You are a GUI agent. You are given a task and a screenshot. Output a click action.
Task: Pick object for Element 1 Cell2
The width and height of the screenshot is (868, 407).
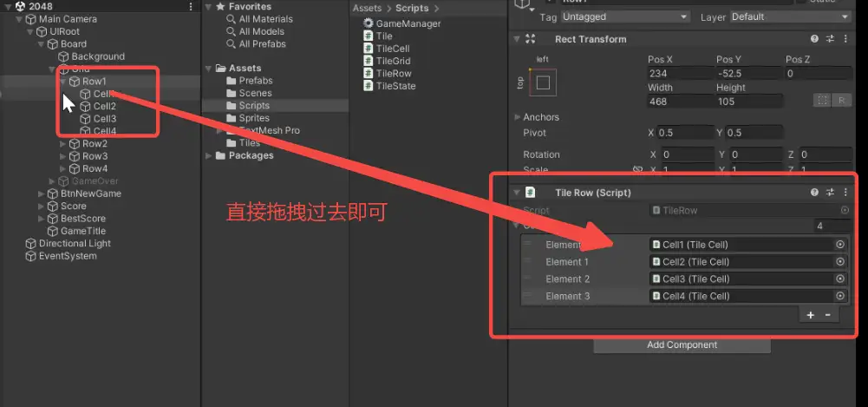[x=840, y=262]
